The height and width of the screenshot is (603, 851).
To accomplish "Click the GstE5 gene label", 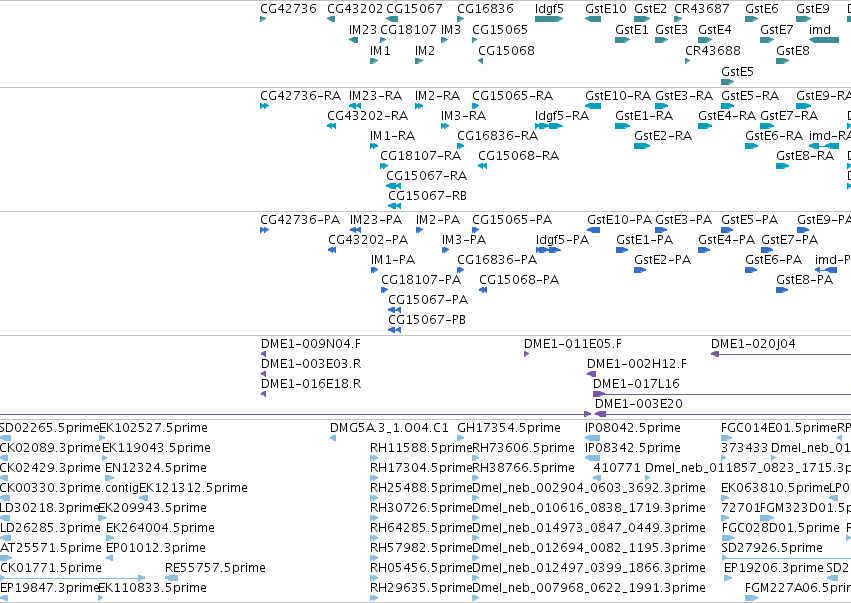I will point(737,72).
